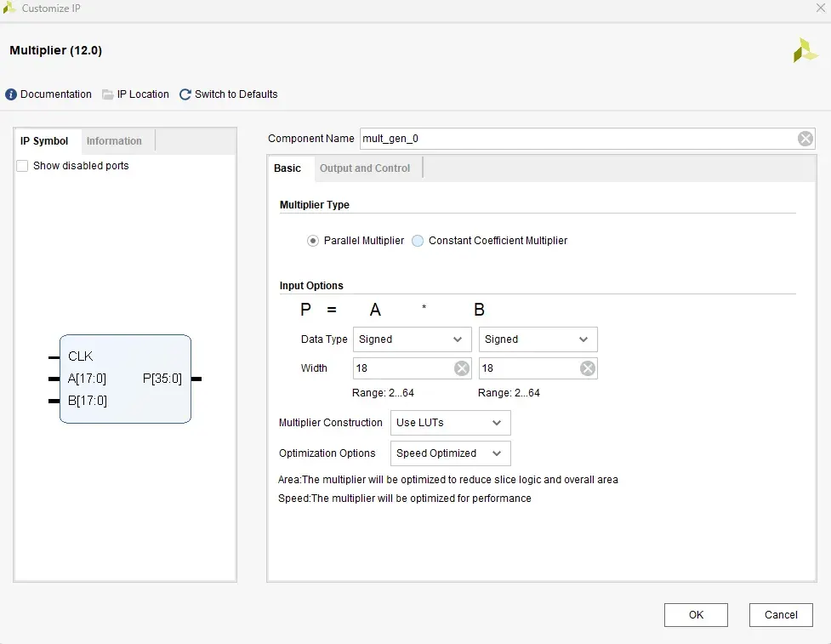Select Constant Coefficient Multiplier radio button
Image resolution: width=831 pixels, height=644 pixels.
pyautogui.click(x=418, y=241)
